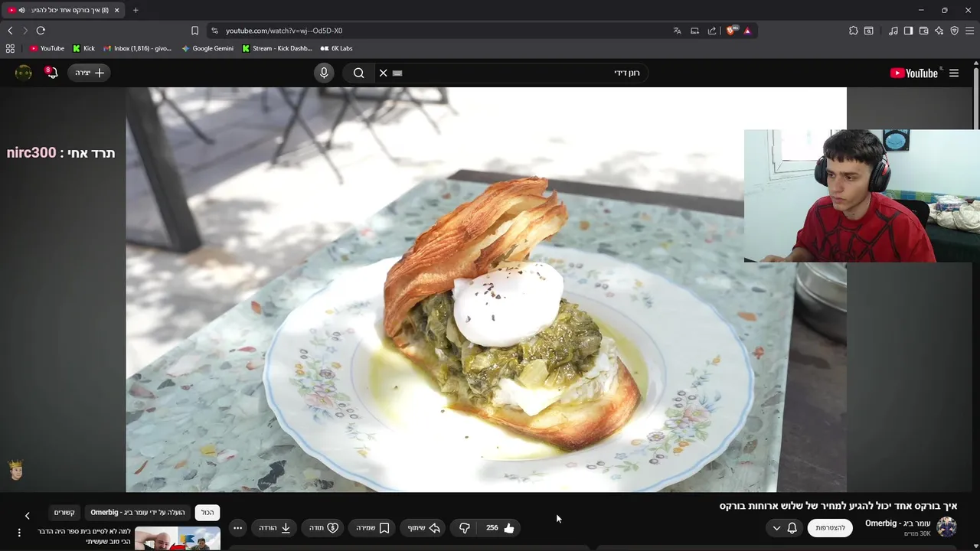Open the more actions three-dot menu

point(237,528)
